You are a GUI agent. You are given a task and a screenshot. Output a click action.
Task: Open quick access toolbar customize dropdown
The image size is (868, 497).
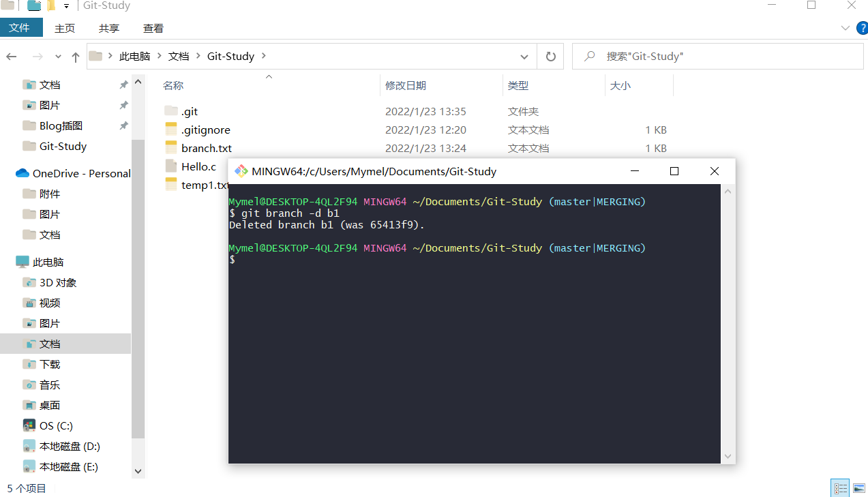(x=66, y=6)
